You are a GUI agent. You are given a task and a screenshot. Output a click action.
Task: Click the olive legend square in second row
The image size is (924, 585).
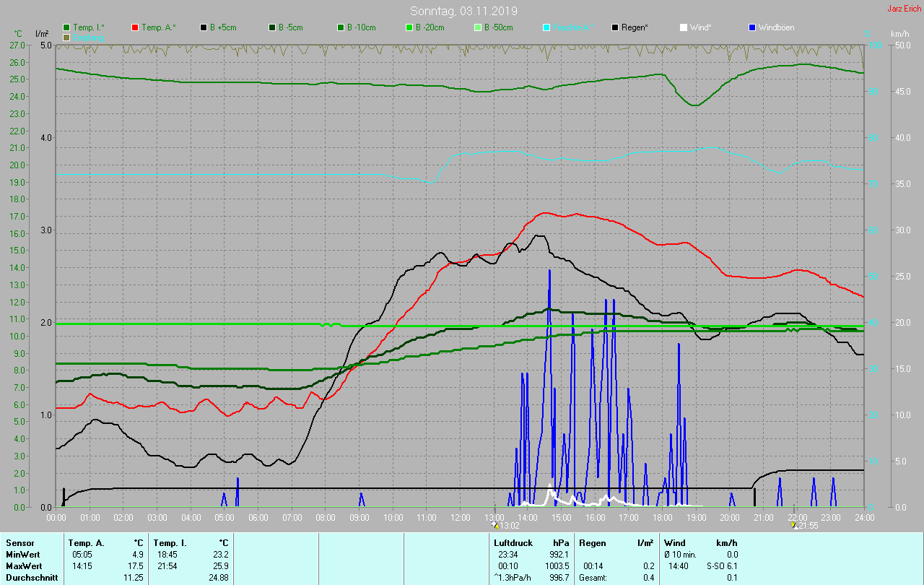coord(66,37)
